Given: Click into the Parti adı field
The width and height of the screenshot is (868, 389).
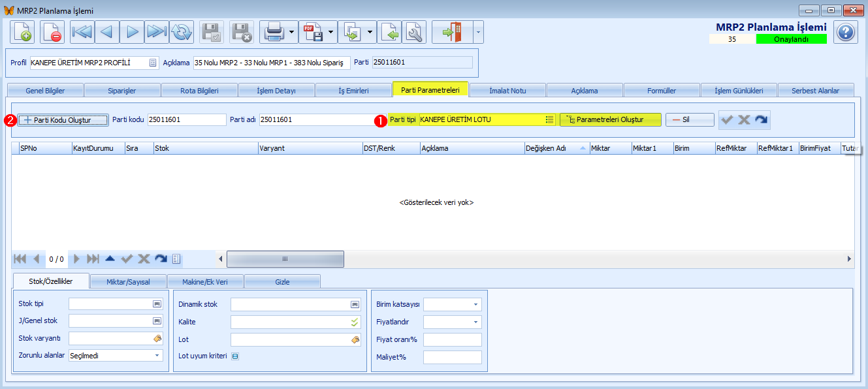Looking at the screenshot, I should [315, 120].
